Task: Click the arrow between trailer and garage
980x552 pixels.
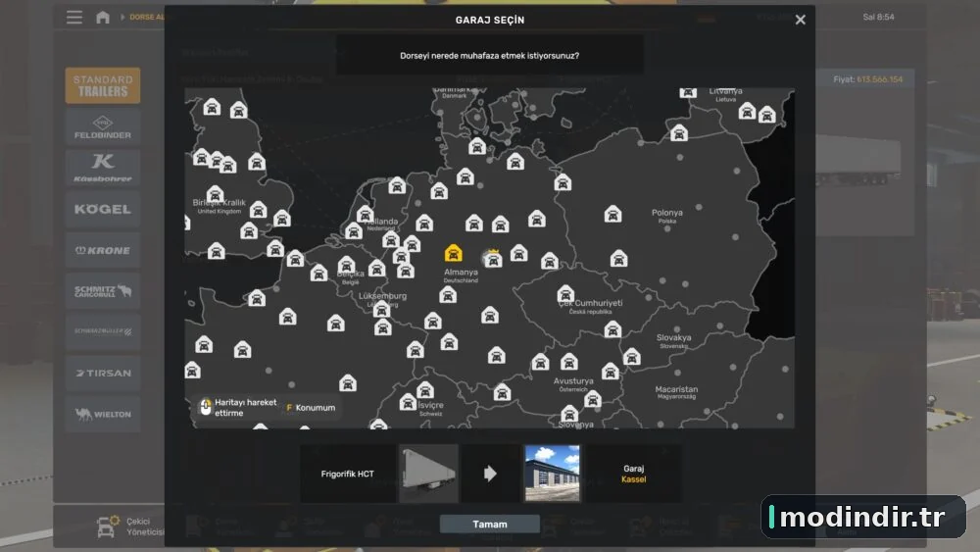Action: [490, 474]
